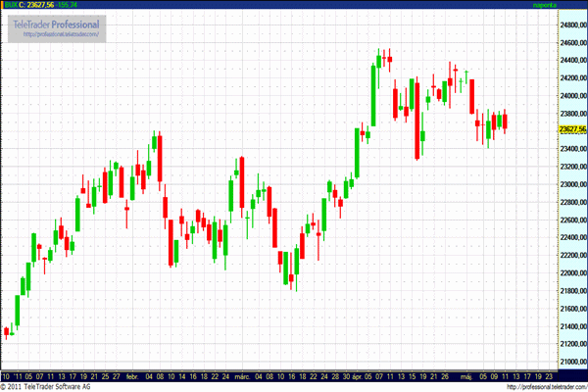Viewport: 588px width, 392px height.
Task: Click the 2011 TeleTrader Software AG copyright text
Action: (x=53, y=387)
